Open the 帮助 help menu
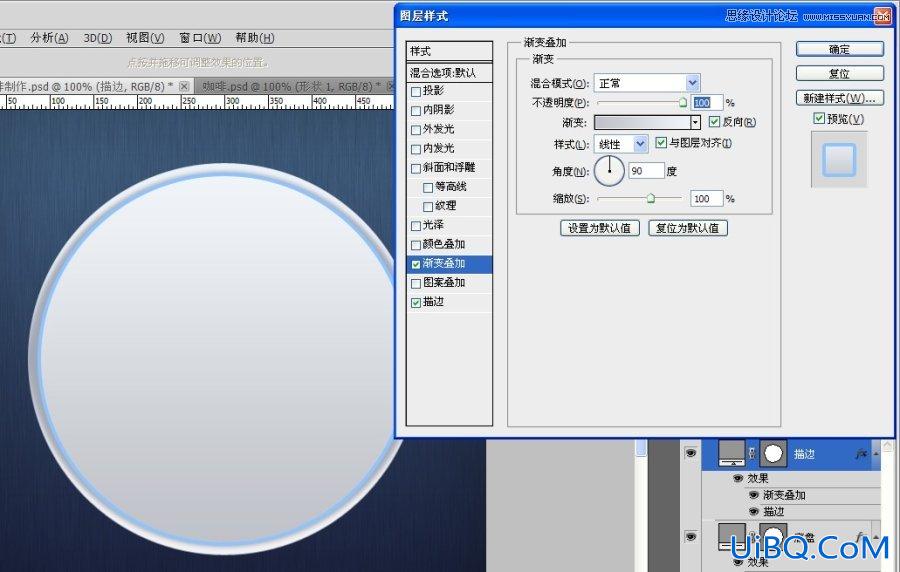900x572 pixels. click(x=255, y=38)
